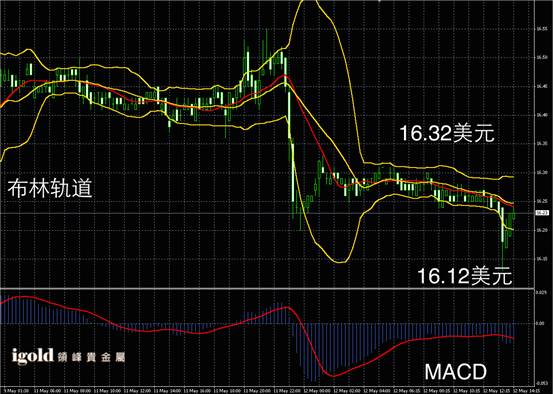Click the 16.20 level on price axis
The height and width of the screenshot is (394, 553).
(540, 230)
